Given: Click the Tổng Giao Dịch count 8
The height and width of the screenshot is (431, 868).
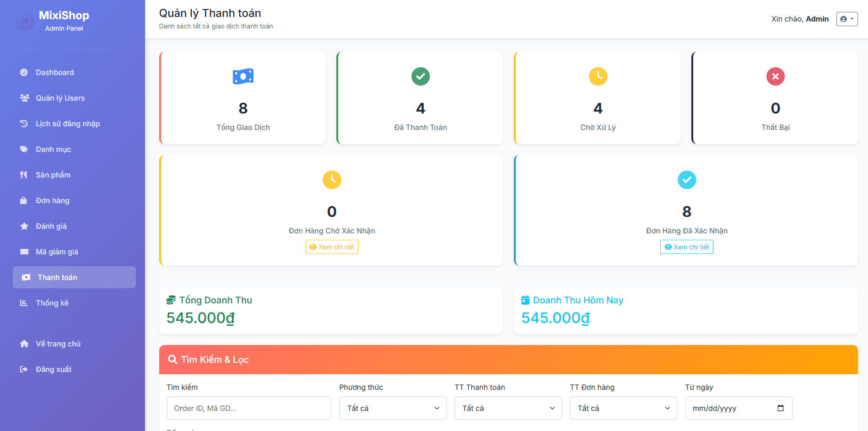Looking at the screenshot, I should [243, 108].
